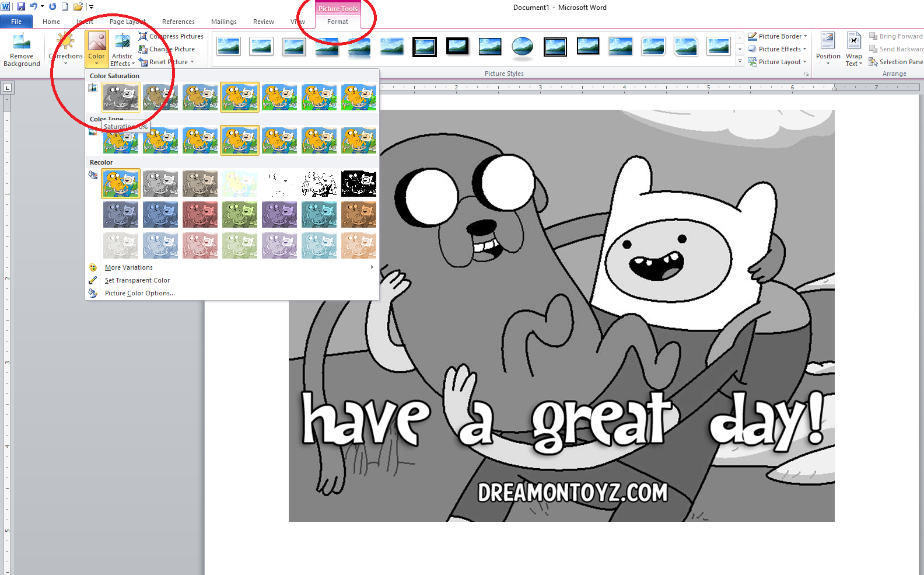Apply the Sepia recolor thumbnail
Viewport: 924px width, 575px height.
(200, 183)
